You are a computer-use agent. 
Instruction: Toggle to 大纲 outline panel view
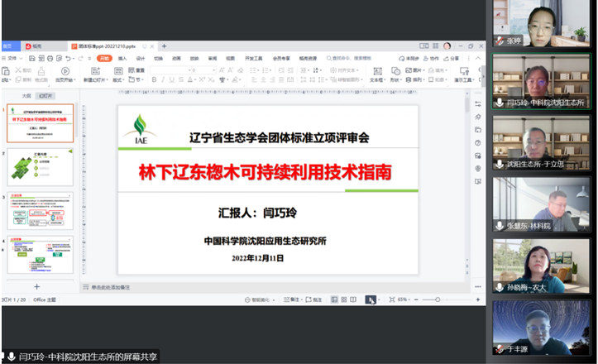26,95
